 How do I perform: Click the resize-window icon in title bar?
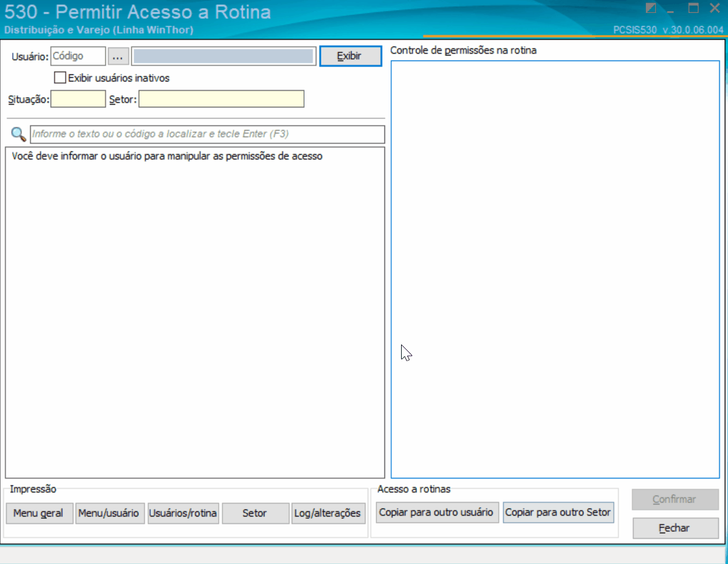[651, 8]
